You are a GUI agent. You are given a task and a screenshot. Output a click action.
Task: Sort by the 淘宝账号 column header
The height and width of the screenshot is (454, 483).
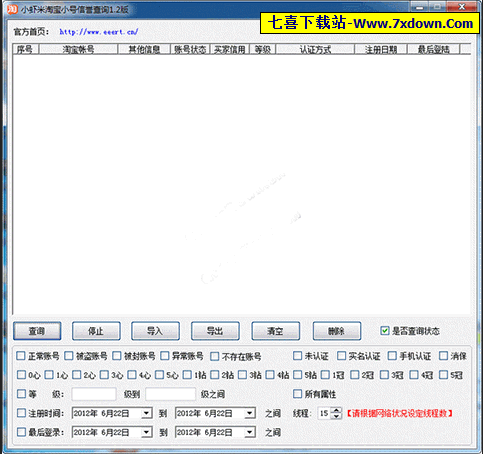tap(78, 49)
